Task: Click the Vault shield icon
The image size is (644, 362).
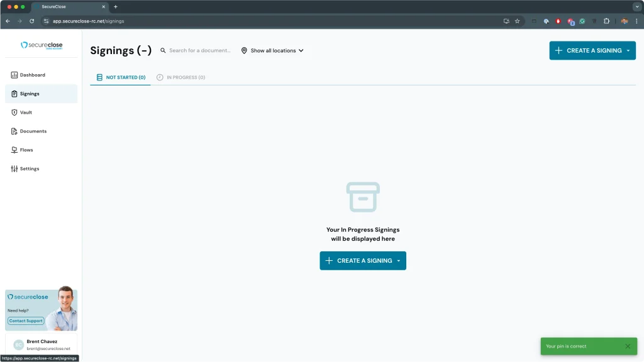Action: (14, 112)
